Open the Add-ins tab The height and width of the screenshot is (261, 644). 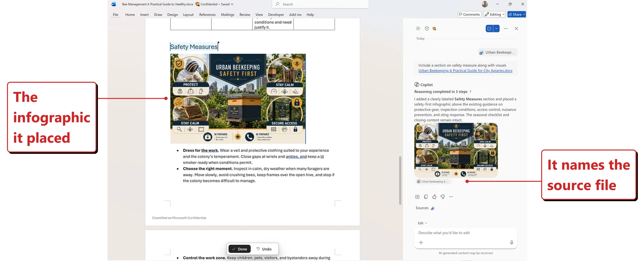coord(295,14)
